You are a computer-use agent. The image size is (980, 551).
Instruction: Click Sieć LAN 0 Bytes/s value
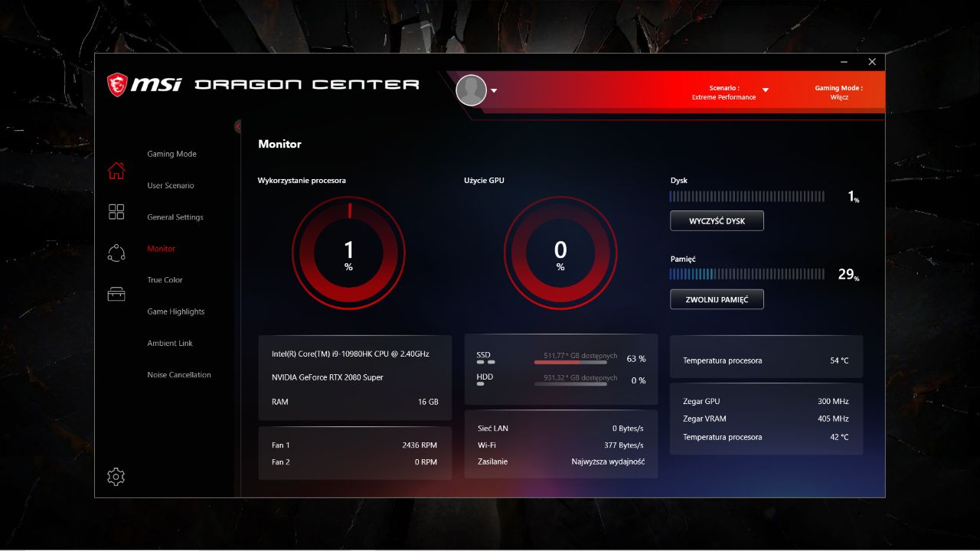(628, 429)
